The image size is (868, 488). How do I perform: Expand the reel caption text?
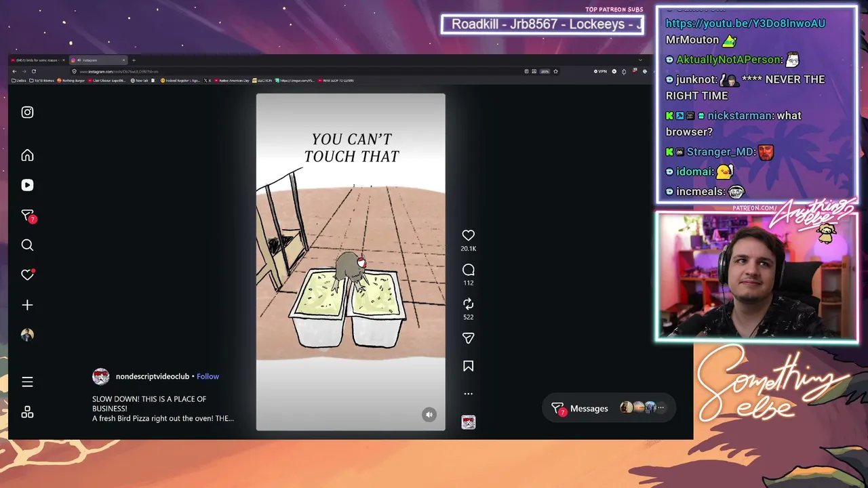163,409
